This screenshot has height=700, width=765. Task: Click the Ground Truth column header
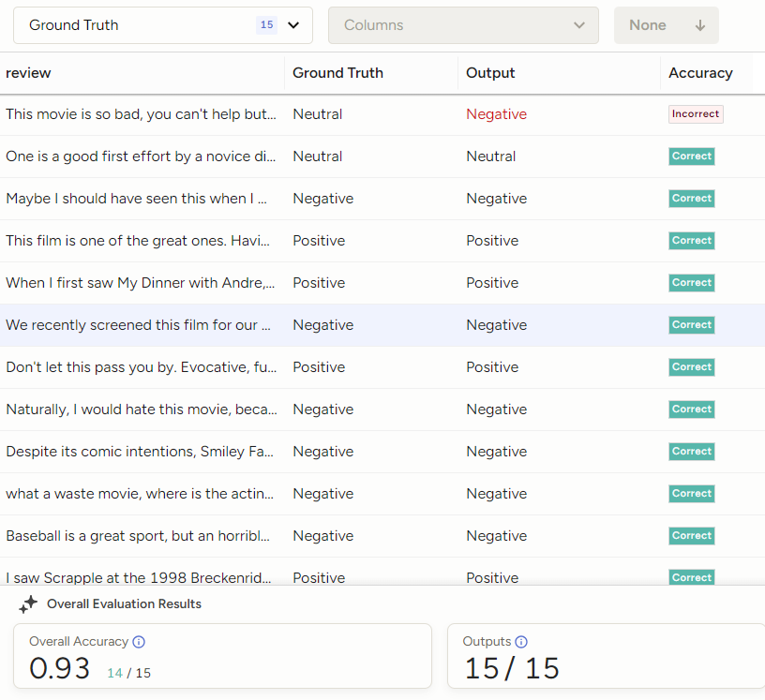point(337,73)
